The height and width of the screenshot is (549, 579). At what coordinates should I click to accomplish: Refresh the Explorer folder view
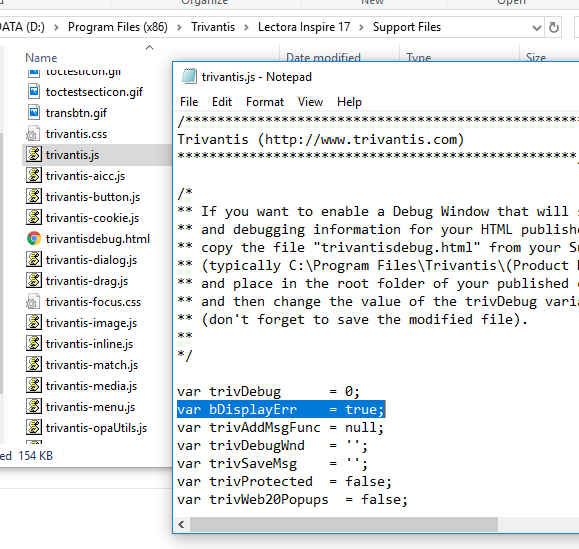tap(553, 27)
